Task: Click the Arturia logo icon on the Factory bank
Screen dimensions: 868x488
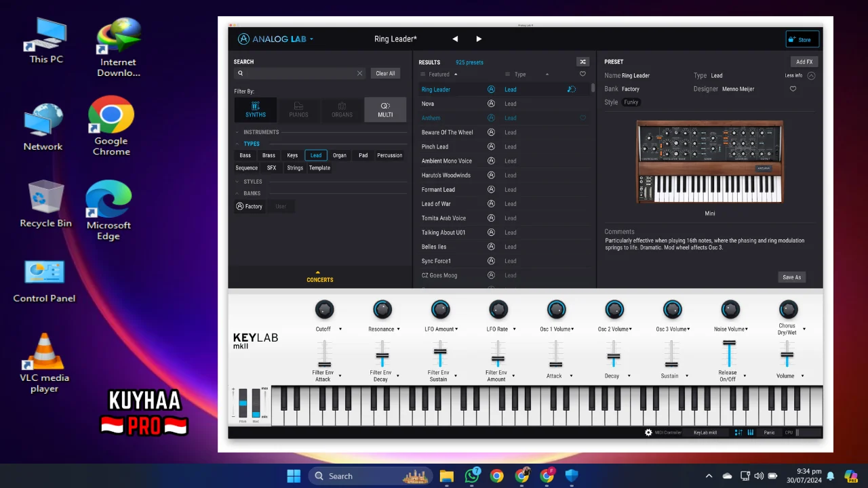Action: [x=239, y=206]
